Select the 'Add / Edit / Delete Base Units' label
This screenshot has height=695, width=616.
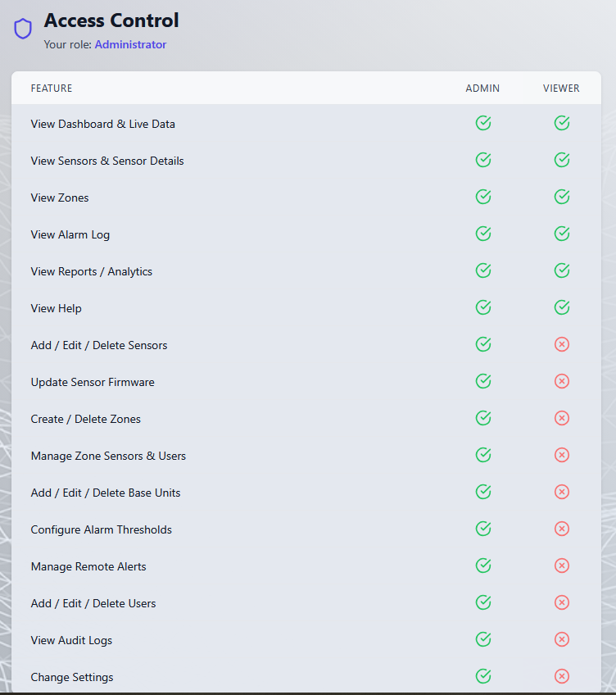[x=106, y=493]
